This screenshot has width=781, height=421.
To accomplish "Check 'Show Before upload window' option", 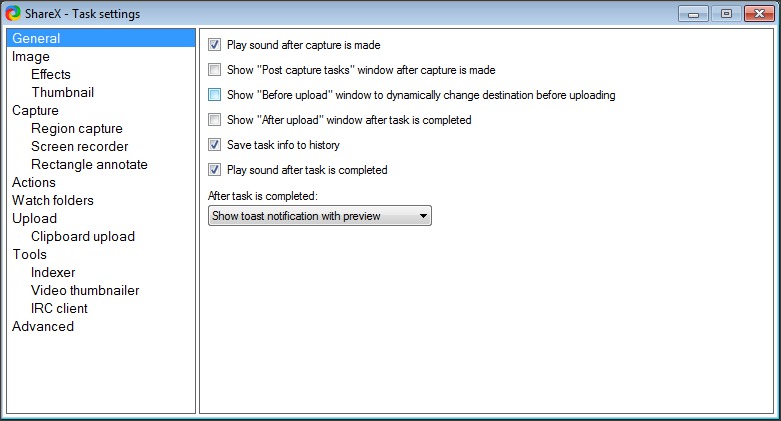I will 215,95.
